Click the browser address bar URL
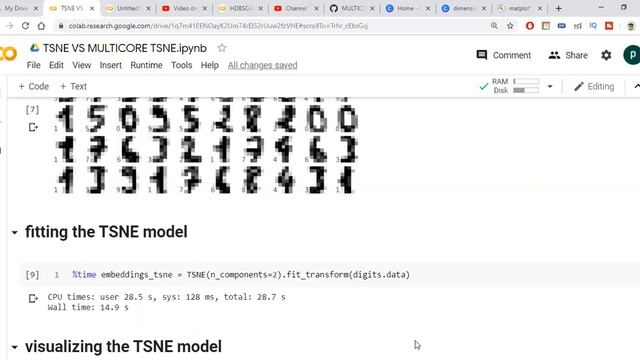 218,26
